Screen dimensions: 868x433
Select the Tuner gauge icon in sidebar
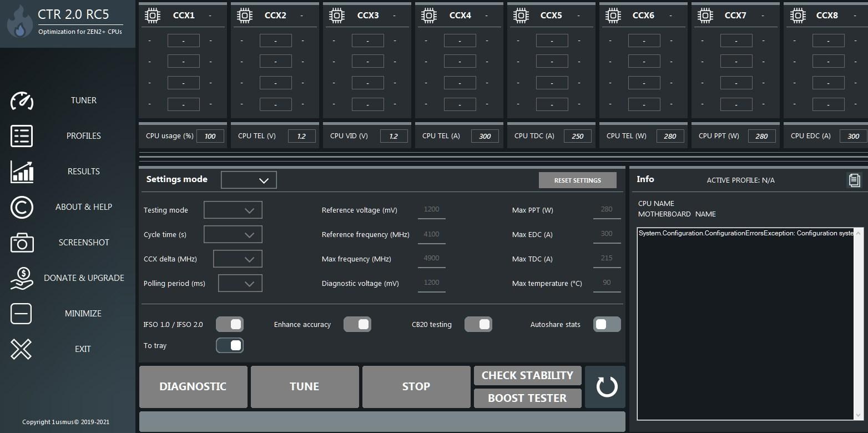(x=21, y=100)
